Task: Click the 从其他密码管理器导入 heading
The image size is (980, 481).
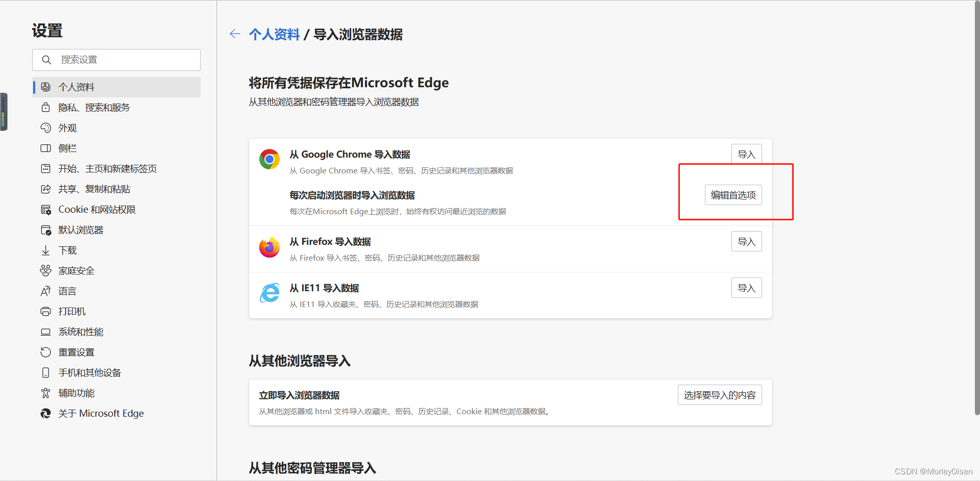Action: [x=312, y=468]
